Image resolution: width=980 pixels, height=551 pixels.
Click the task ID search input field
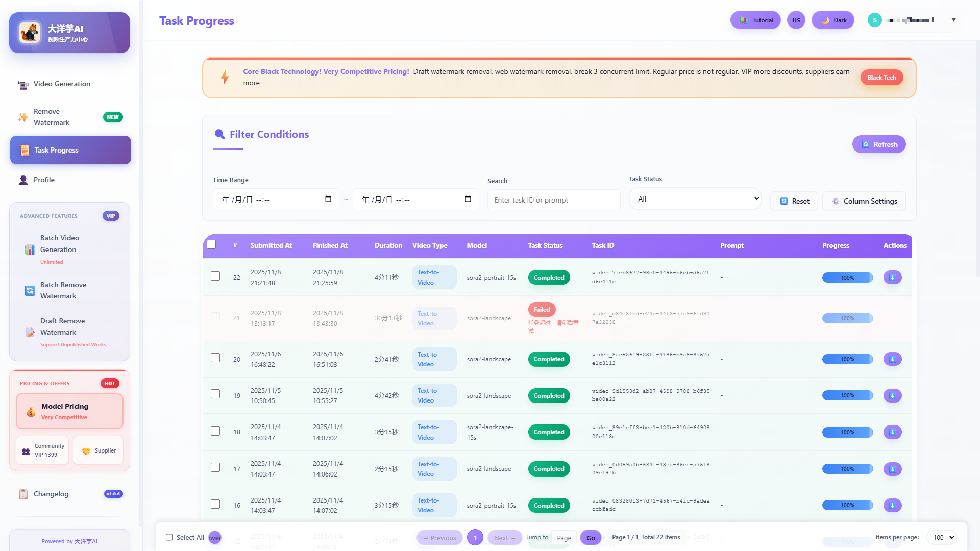click(x=553, y=199)
